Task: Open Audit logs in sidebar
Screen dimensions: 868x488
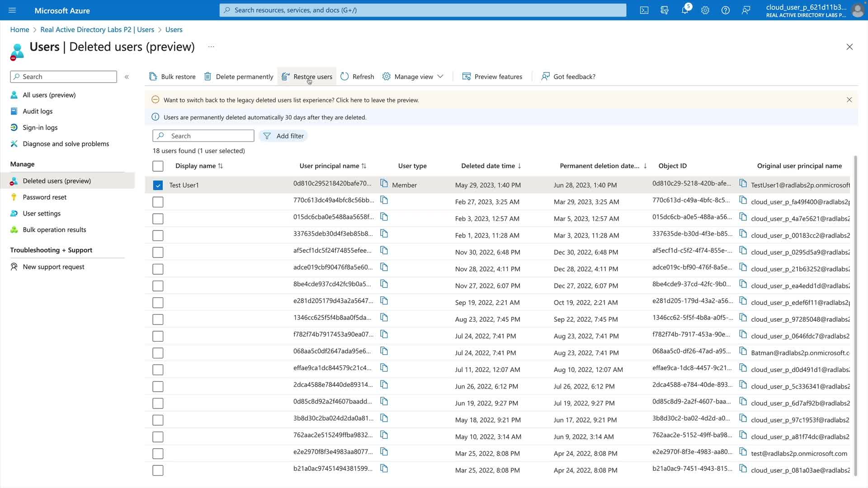Action: [x=38, y=111]
